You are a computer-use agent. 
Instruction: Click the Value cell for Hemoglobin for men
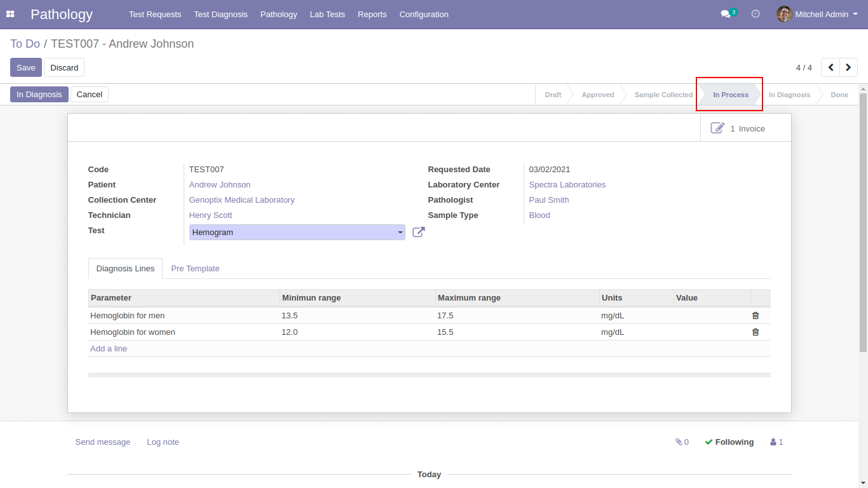coord(711,316)
